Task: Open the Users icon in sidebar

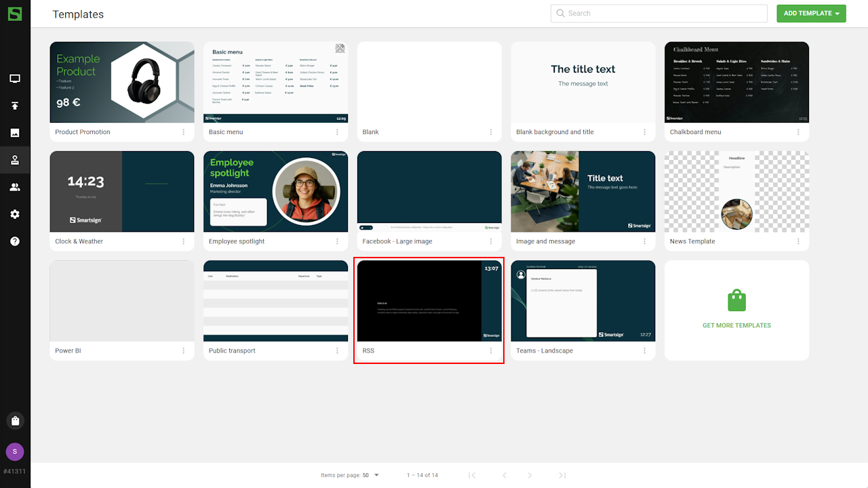Action: 15,187
